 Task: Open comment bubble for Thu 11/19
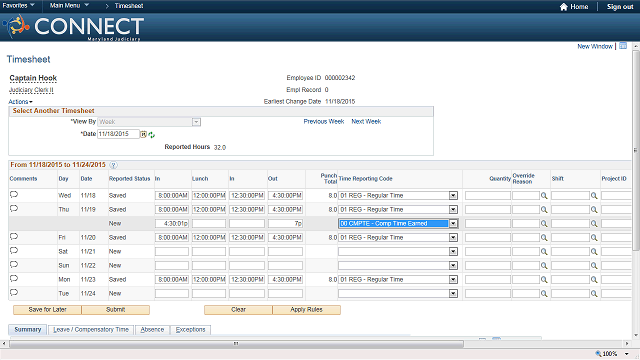[14, 209]
